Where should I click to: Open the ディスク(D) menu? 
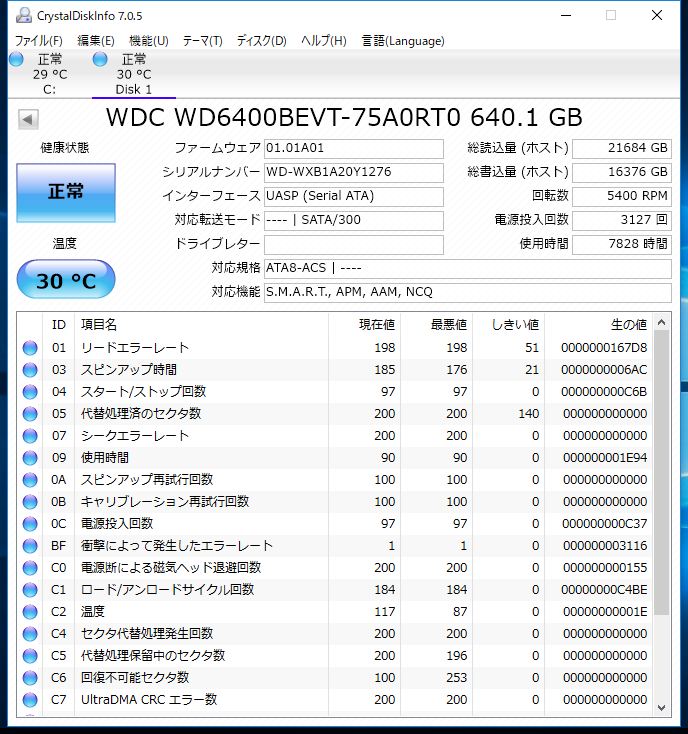pyautogui.click(x=262, y=41)
